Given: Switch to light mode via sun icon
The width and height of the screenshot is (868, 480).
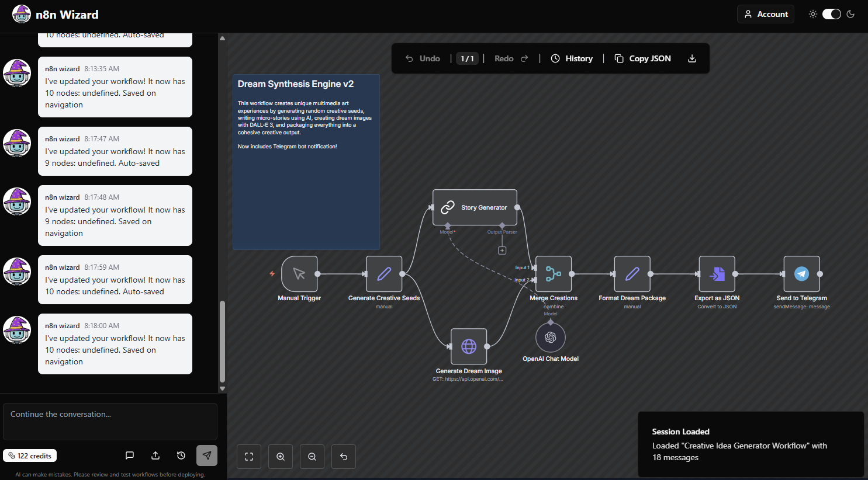Looking at the screenshot, I should pos(812,13).
